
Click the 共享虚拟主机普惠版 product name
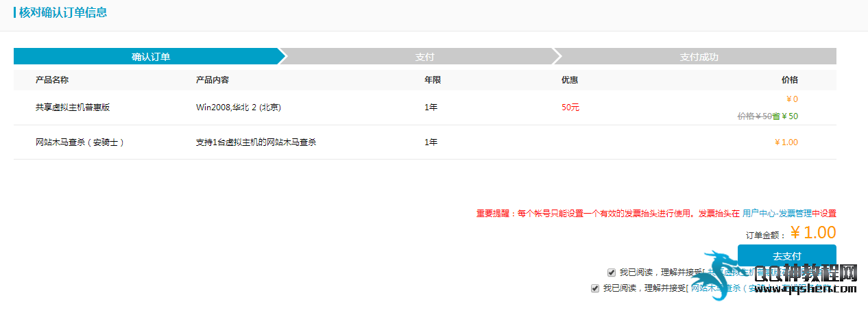(73, 108)
